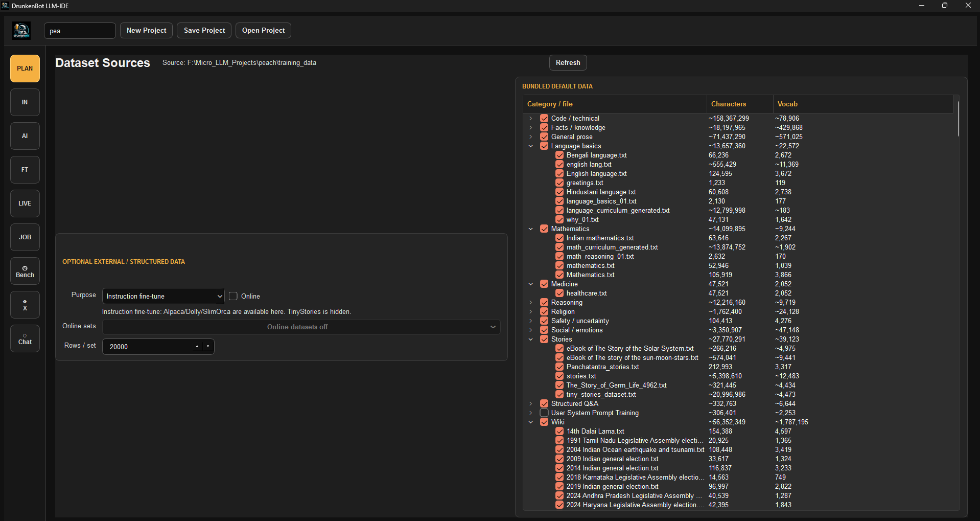Select the Hindustani language.txt row
Viewport: 980px width, 521px height.
738,192
